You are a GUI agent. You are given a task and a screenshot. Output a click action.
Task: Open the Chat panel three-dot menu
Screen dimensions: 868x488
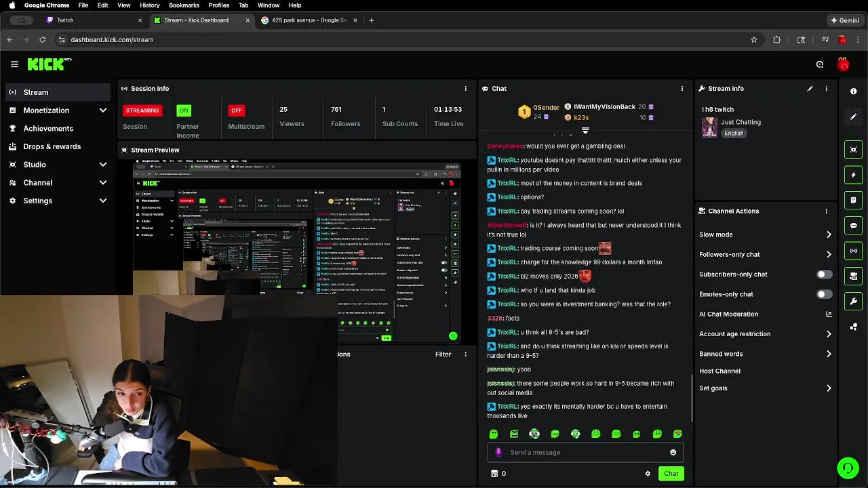coord(682,89)
